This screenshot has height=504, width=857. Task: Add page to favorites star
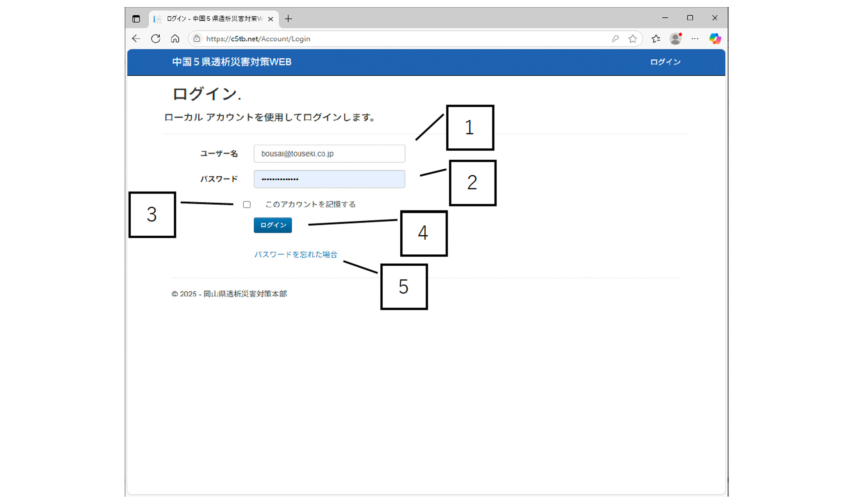(633, 39)
